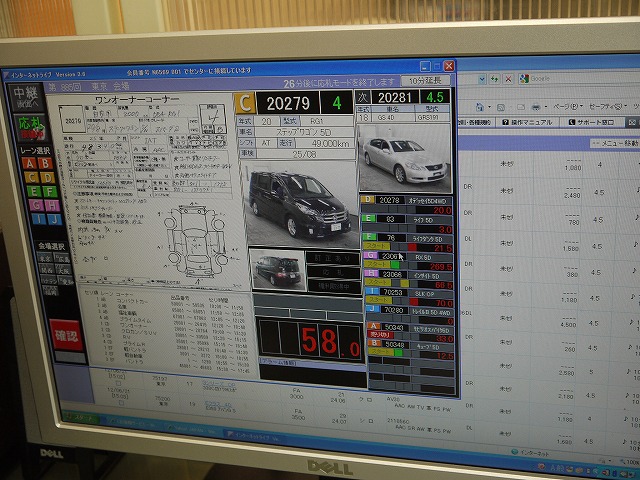Select lane D row with lot 20278
This screenshot has height=480, width=640.
point(407,204)
